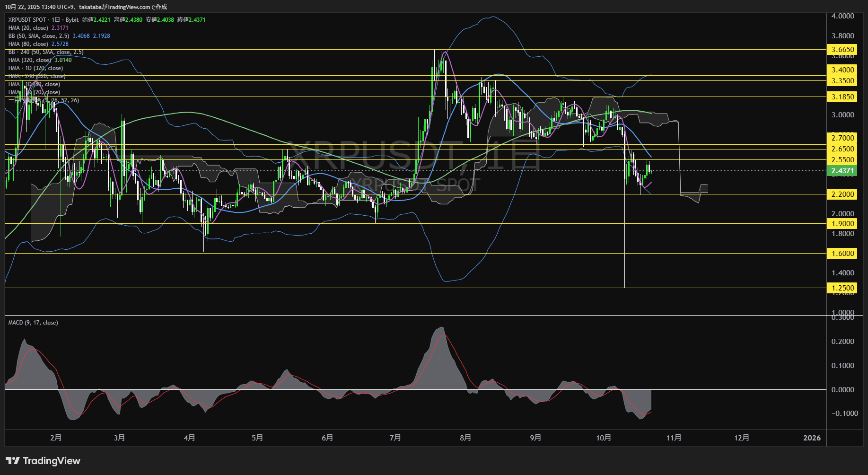The image size is (868, 475).
Task: Click the green current price label 2.4371
Action: [x=842, y=171]
